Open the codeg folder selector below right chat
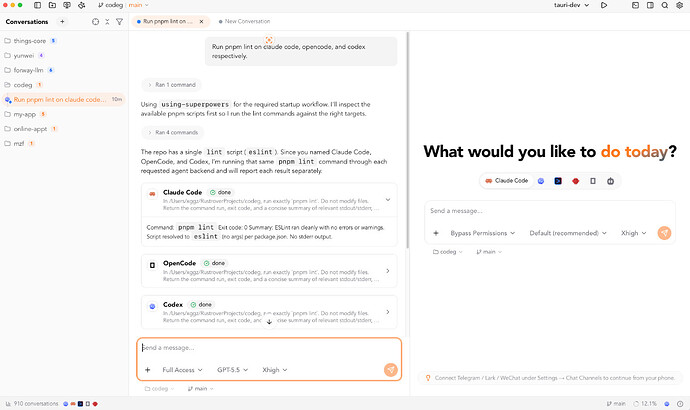The width and height of the screenshot is (690, 410). pyautogui.click(x=448, y=252)
